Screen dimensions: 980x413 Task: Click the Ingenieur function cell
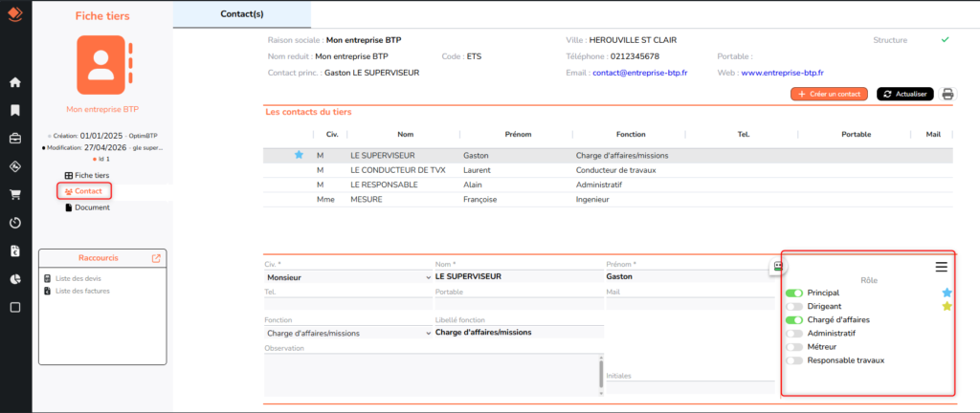[592, 200]
